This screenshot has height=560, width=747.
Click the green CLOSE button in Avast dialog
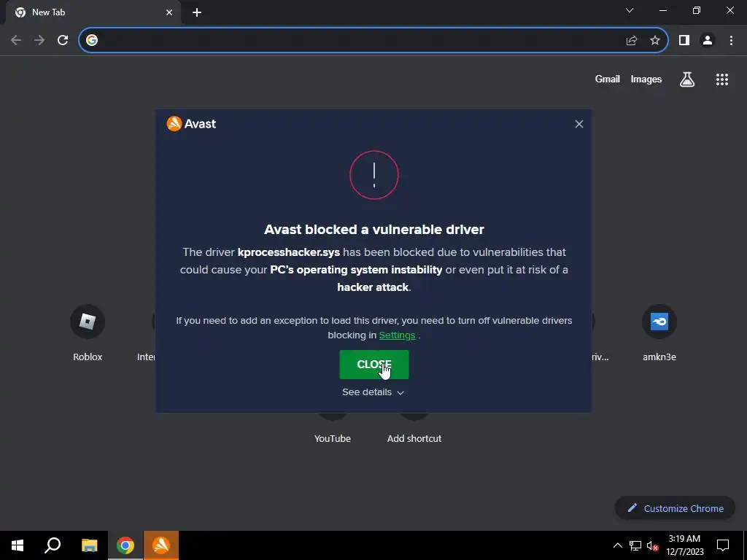click(x=374, y=365)
